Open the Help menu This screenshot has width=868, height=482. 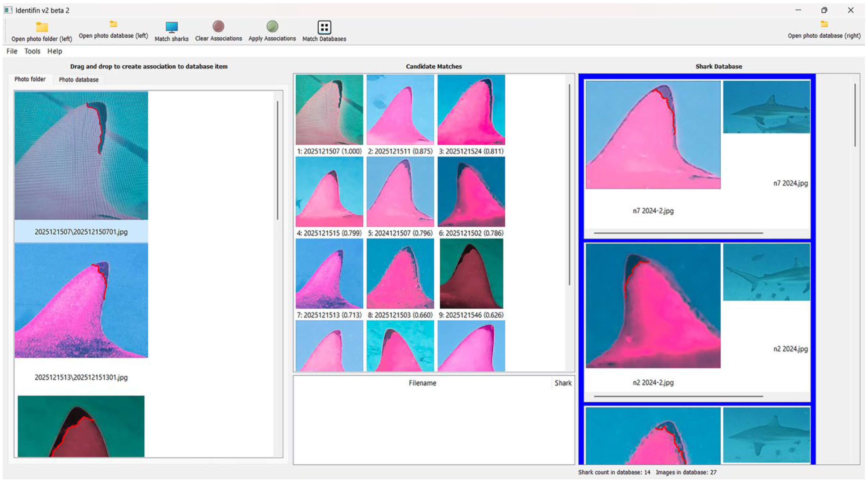55,51
